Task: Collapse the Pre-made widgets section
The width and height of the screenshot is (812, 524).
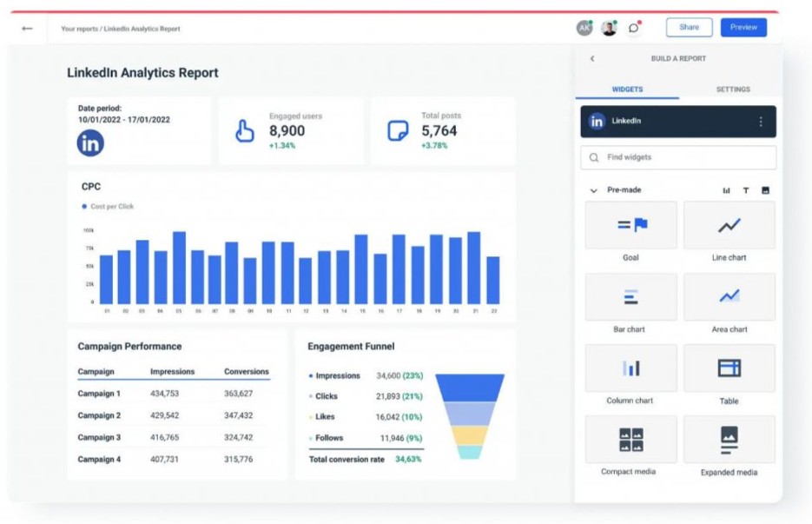Action: [594, 190]
